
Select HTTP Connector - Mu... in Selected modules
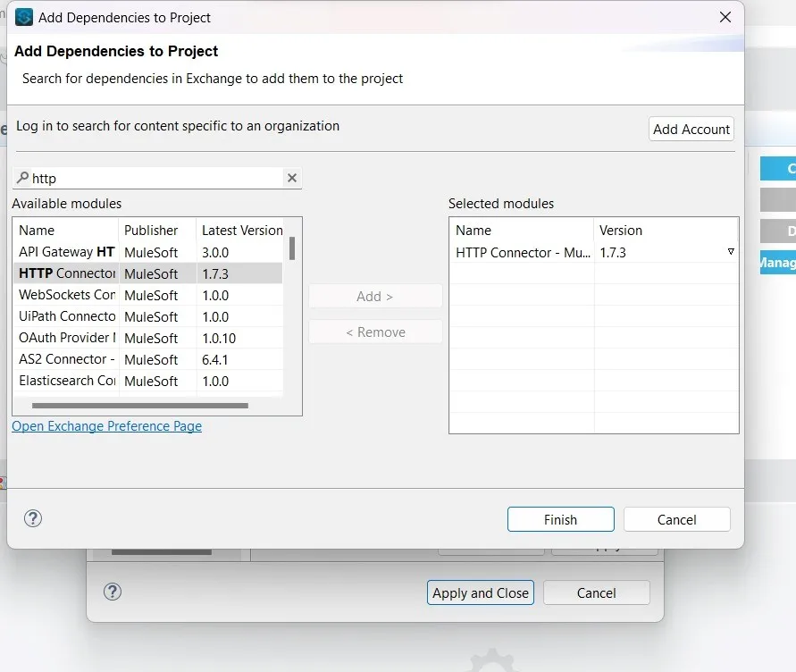point(523,252)
